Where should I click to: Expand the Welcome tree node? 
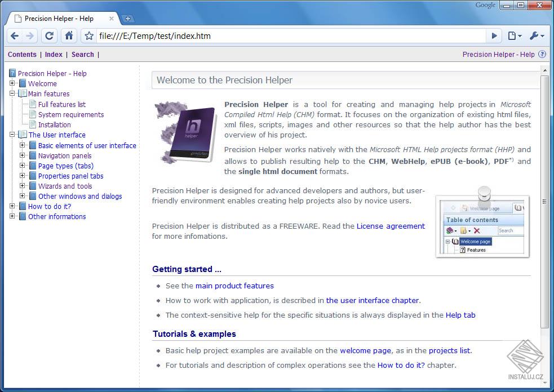tap(12, 83)
